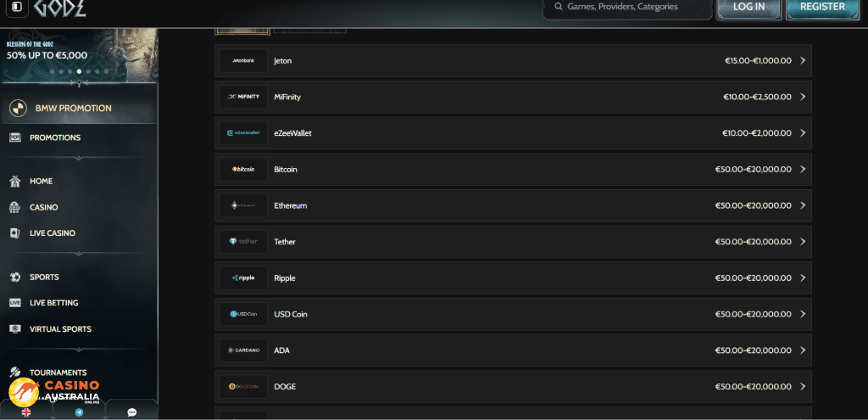
Task: Select the ADA payment name
Action: (281, 350)
